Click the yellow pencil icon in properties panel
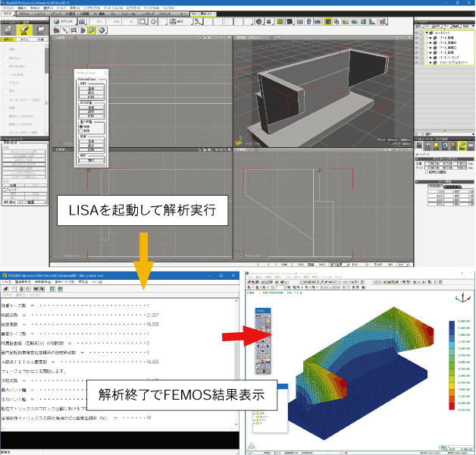The width and height of the screenshot is (476, 455). click(461, 146)
